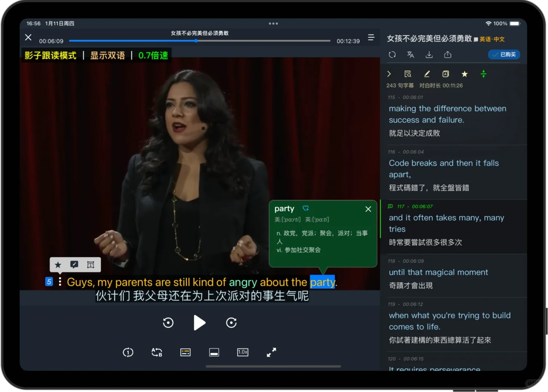Image resolution: width=548 pixels, height=392 pixels.
Task: Click the translation 時常要嘗試很多很多次
Action: 425,242
